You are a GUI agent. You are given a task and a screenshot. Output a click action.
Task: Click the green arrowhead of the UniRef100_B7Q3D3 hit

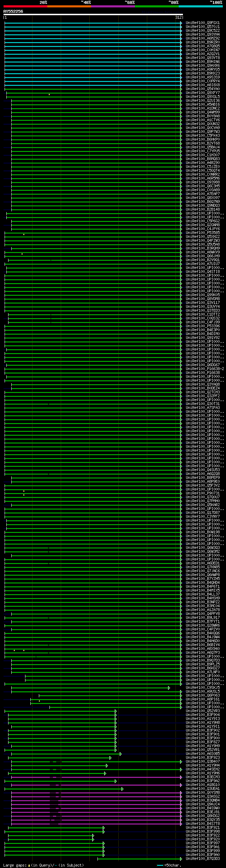pyautogui.click(x=181, y=859)
